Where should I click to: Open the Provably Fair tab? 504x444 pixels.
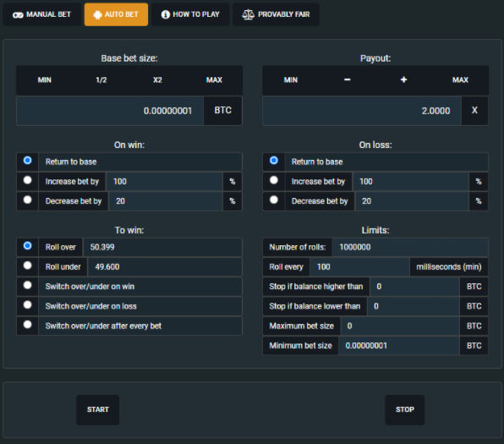pyautogui.click(x=276, y=14)
